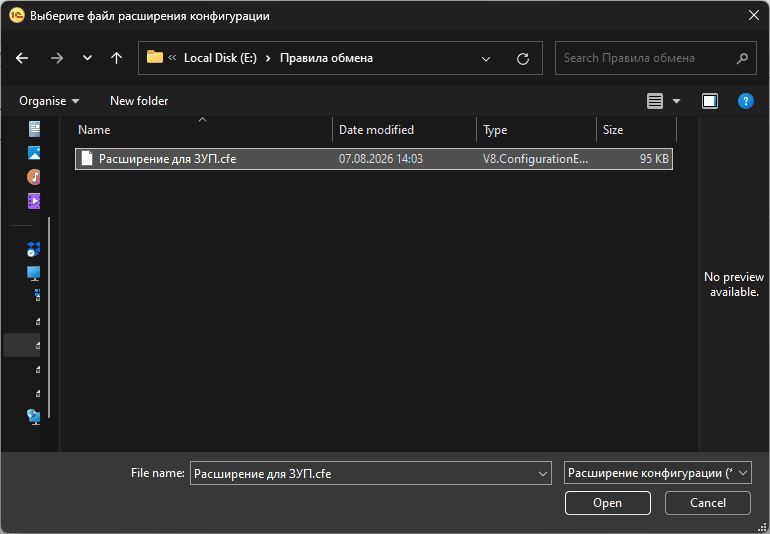Open Pictures in the navigation pane
This screenshot has height=534, width=770.
(x=34, y=153)
